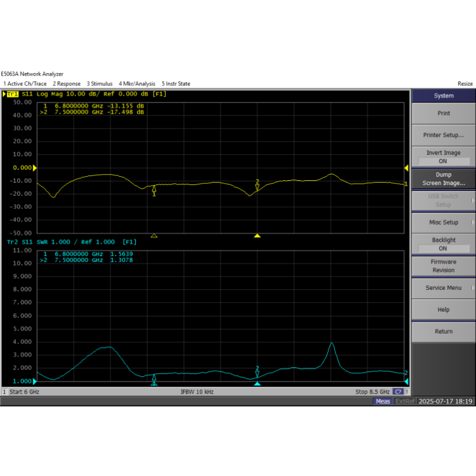Image resolution: width=476 pixels, height=476 pixels.
Task: Click yellow reference arrow on right edge of Tr1 graph
Action: [406, 168]
